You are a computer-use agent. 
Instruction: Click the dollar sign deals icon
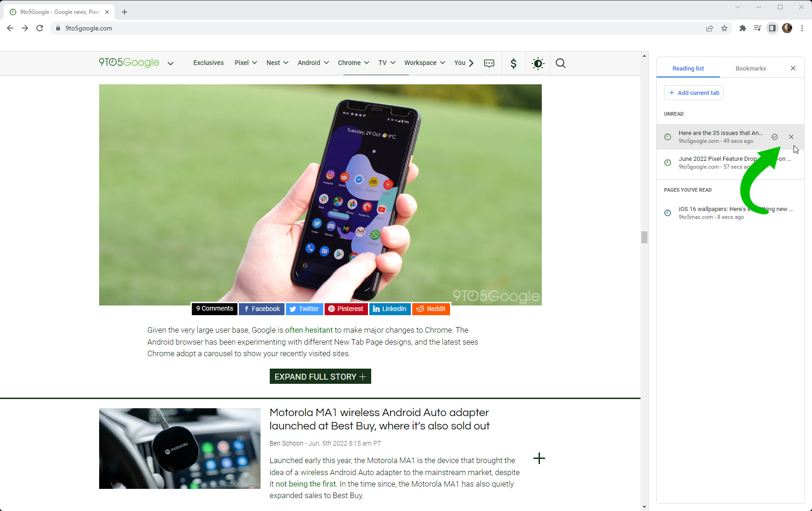(x=513, y=63)
